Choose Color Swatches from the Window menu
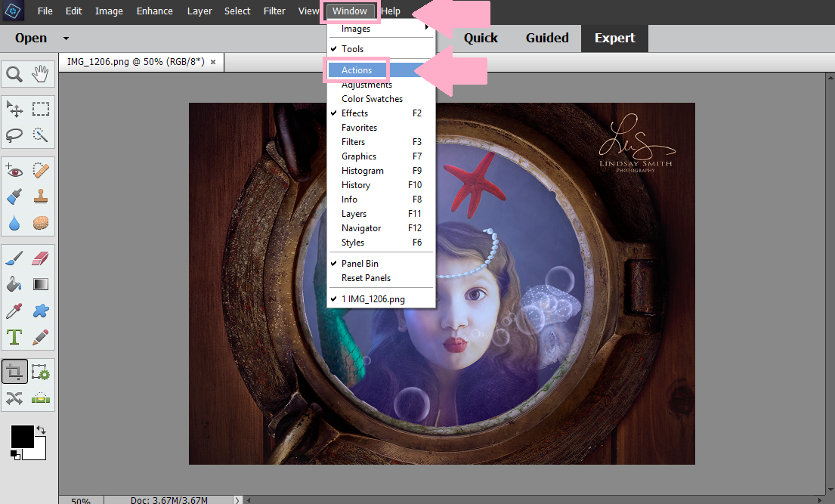This screenshot has height=504, width=835. coord(382,99)
